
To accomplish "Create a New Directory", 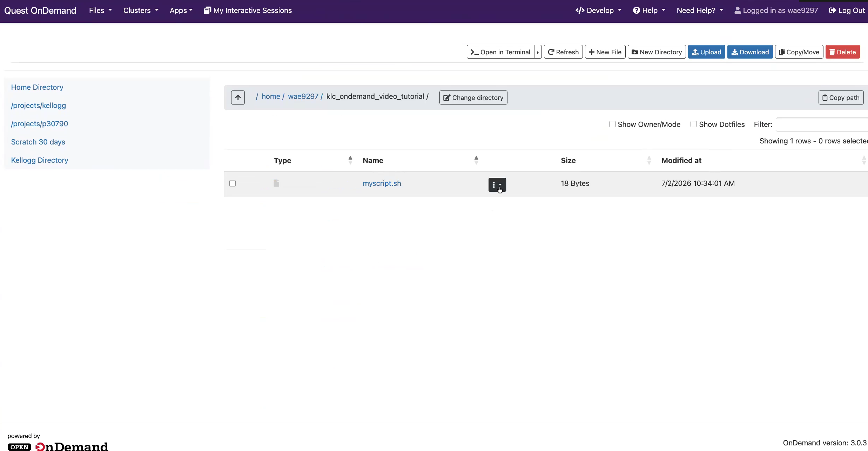I will [657, 52].
